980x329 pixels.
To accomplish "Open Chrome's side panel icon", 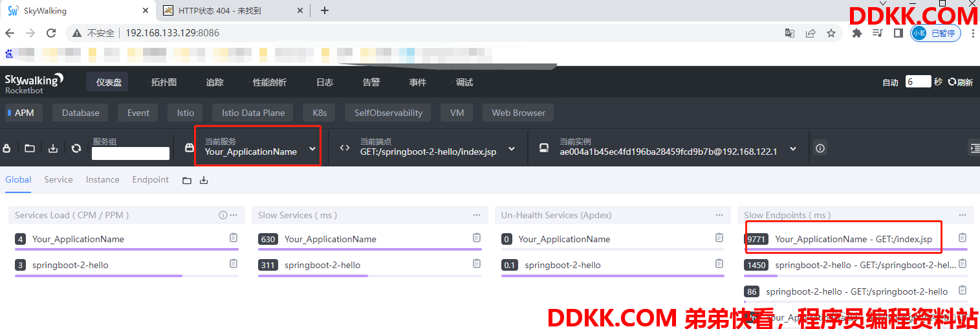I will [x=898, y=33].
